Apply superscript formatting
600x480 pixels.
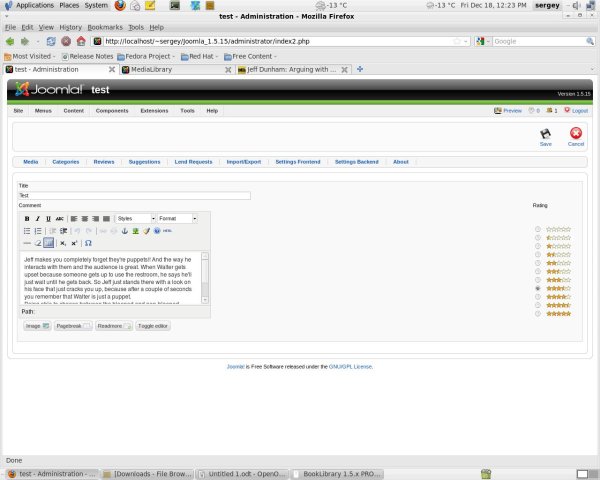pos(74,243)
